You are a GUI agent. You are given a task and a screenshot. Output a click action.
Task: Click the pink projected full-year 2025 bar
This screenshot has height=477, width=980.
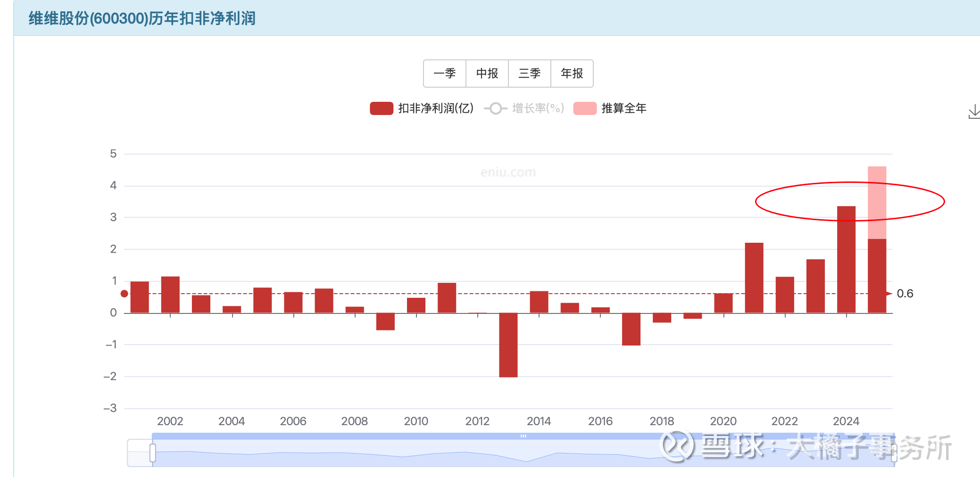pyautogui.click(x=877, y=203)
